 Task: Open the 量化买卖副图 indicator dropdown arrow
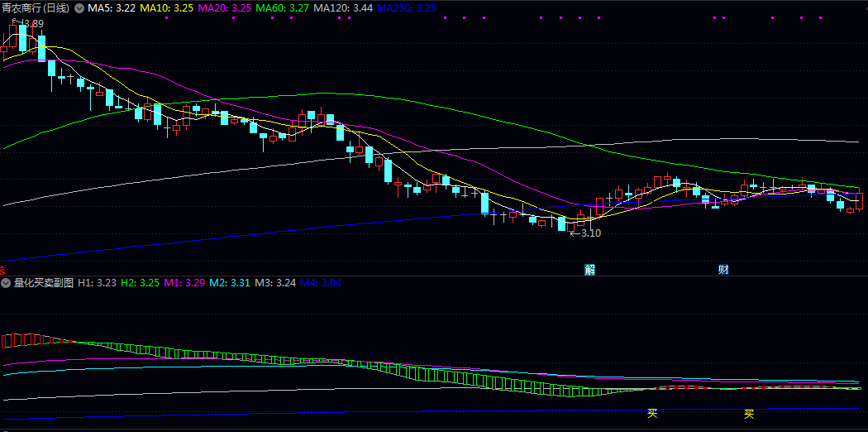pyautogui.click(x=7, y=283)
